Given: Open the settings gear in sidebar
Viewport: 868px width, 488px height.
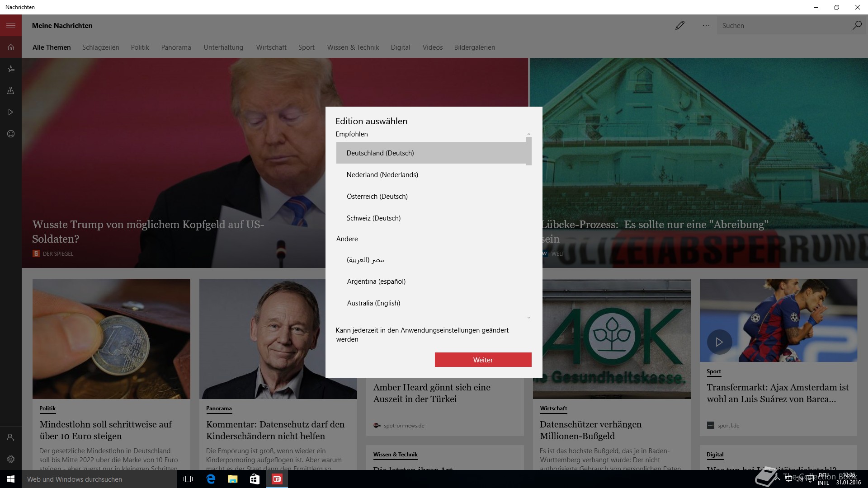Looking at the screenshot, I should pos(11,459).
